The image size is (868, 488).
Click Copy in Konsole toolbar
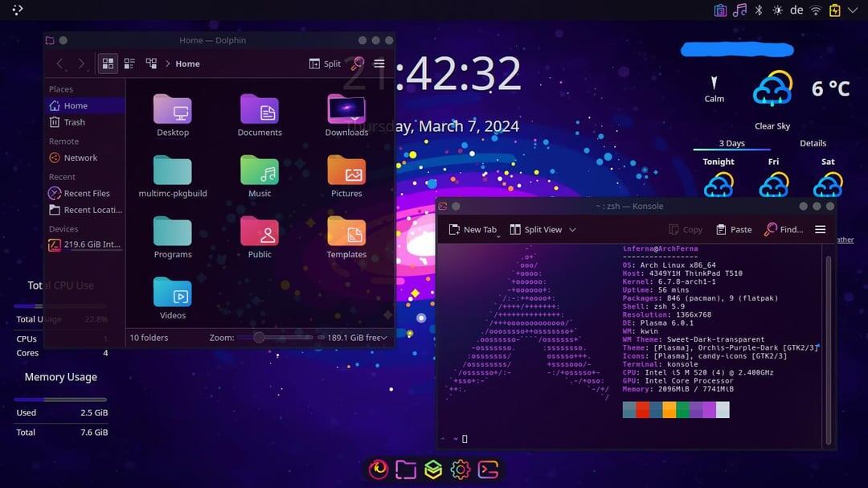coord(686,229)
